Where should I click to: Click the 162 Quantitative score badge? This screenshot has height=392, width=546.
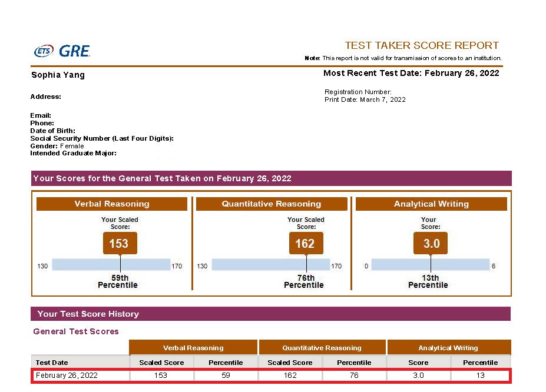point(306,243)
